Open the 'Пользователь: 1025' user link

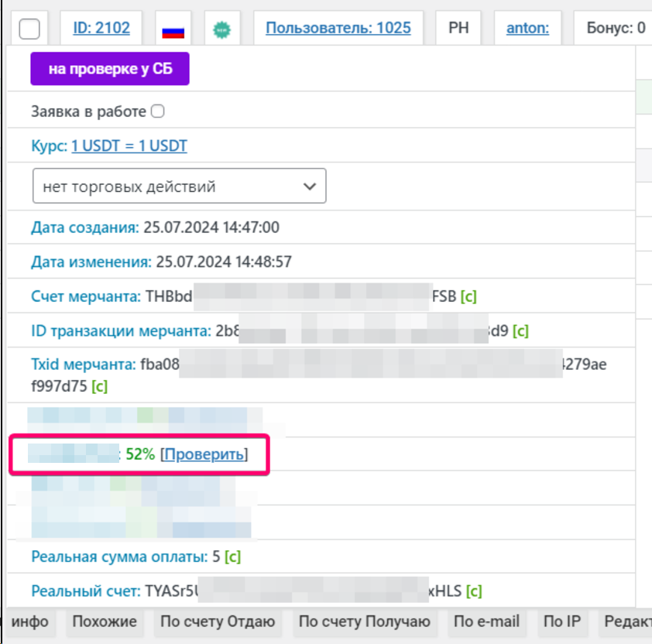[338, 29]
